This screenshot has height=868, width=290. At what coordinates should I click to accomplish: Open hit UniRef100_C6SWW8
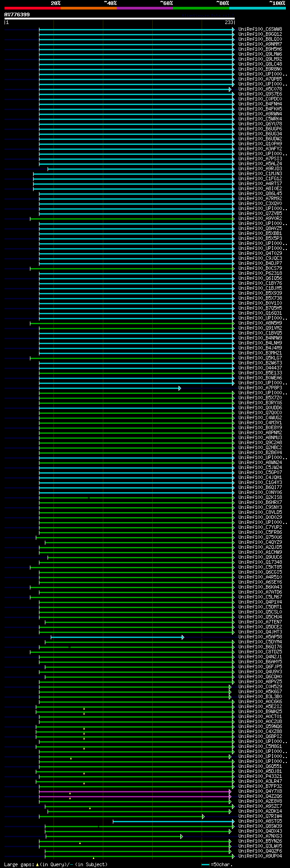coord(260,29)
